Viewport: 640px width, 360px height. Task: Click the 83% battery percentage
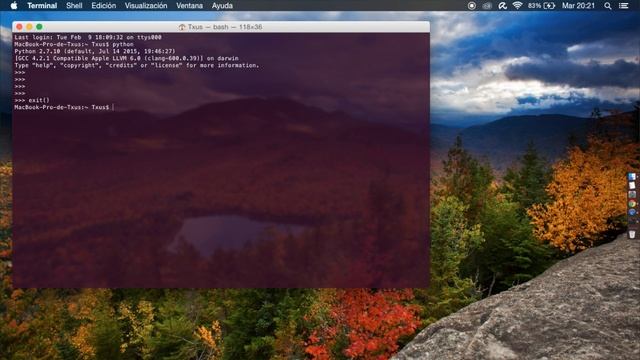point(534,6)
